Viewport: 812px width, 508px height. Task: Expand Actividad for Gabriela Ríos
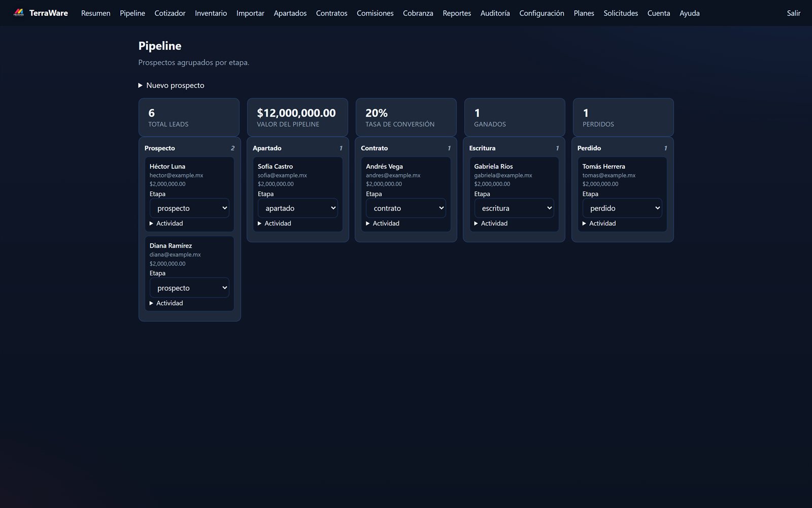coord(491,224)
